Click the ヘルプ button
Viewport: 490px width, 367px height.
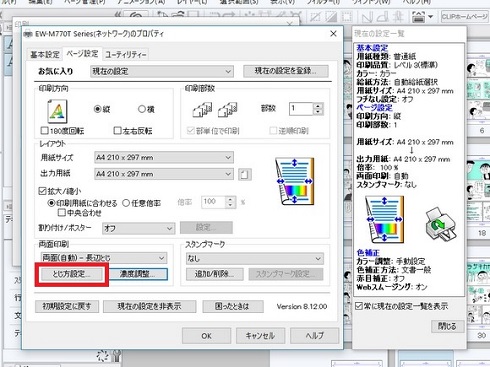click(x=314, y=336)
